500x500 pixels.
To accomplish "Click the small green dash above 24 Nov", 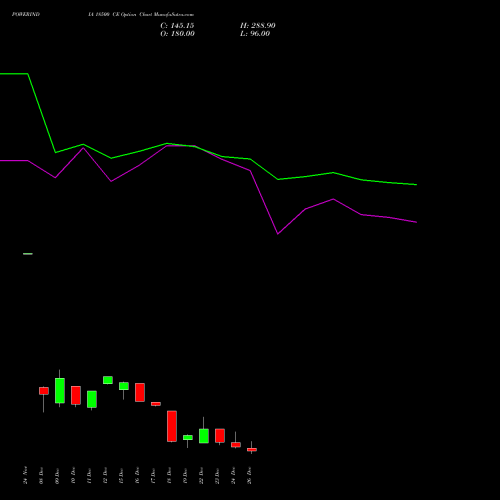I will point(28,254).
